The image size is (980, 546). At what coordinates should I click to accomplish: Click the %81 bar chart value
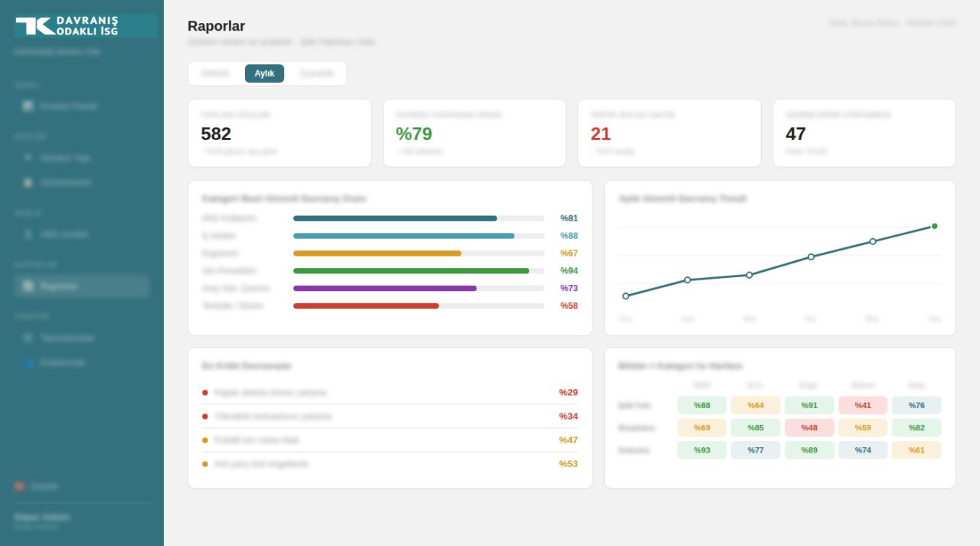point(569,218)
